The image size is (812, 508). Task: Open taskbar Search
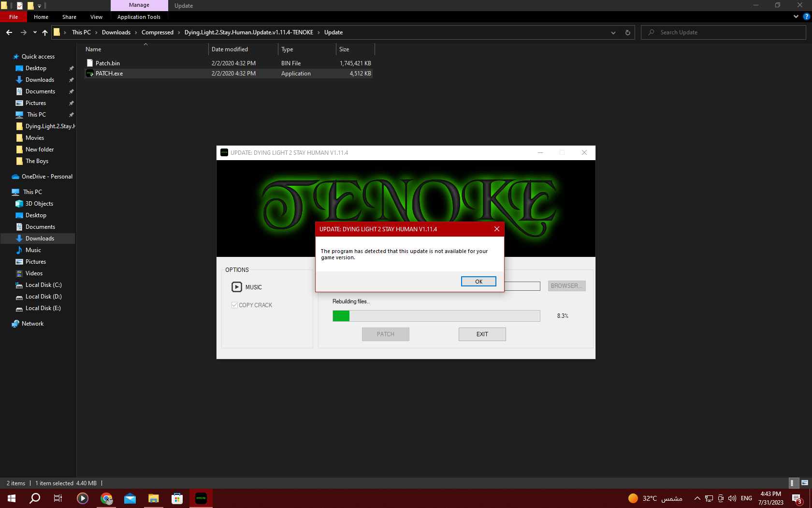(x=35, y=498)
